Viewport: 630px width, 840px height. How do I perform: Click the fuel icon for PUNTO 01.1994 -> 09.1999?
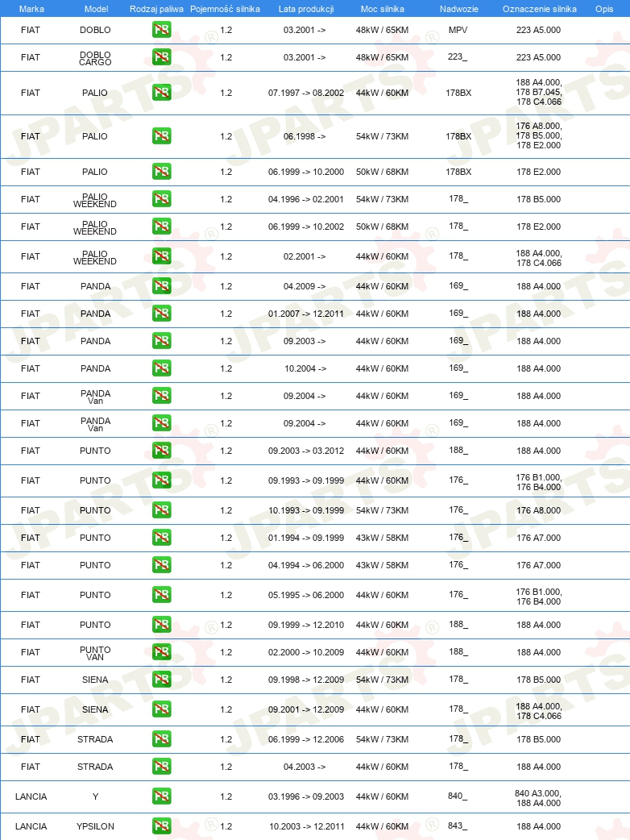point(161,538)
